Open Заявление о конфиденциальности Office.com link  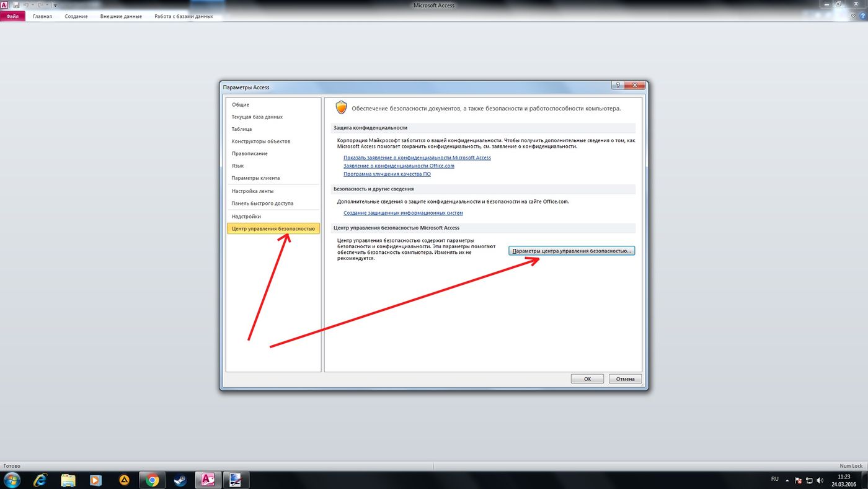tap(399, 166)
